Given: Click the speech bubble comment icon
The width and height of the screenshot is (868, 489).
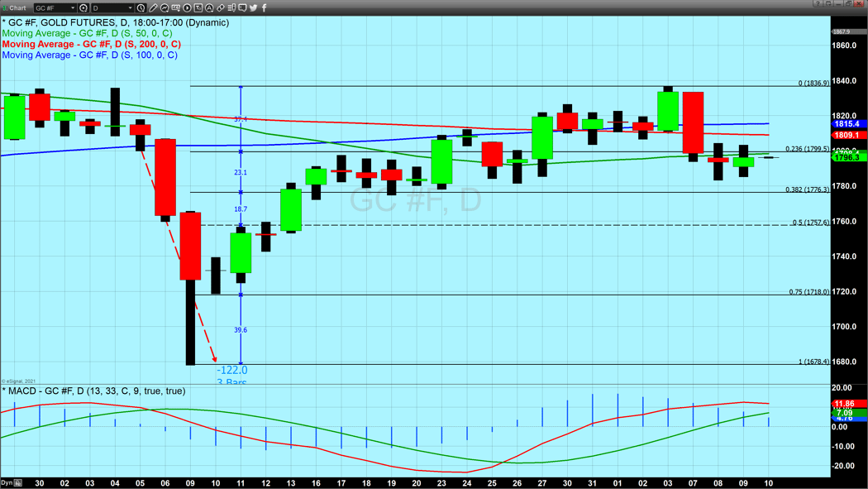Looking at the screenshot, I should pyautogui.click(x=242, y=7).
